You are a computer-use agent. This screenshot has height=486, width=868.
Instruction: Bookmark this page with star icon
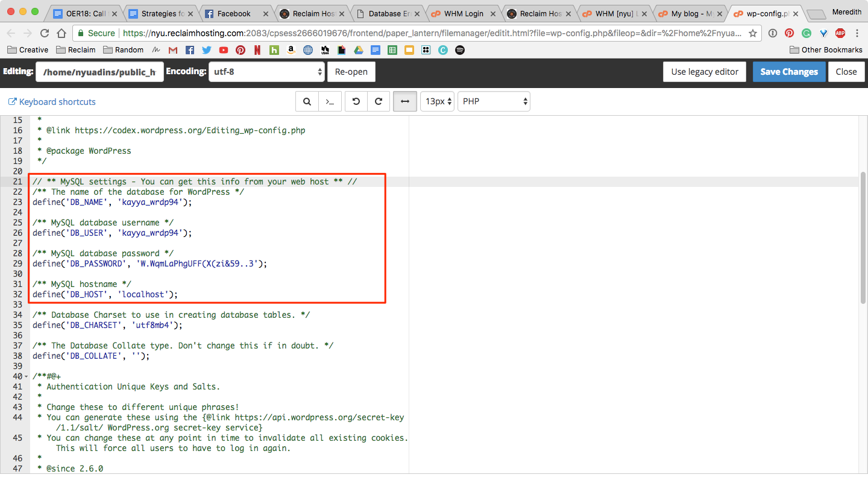click(753, 33)
